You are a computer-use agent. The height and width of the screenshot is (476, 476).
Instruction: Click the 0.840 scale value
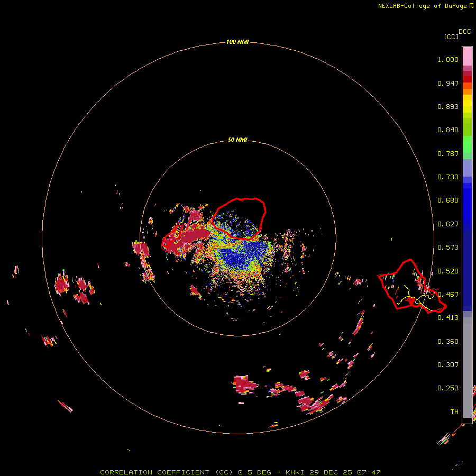pyautogui.click(x=448, y=130)
